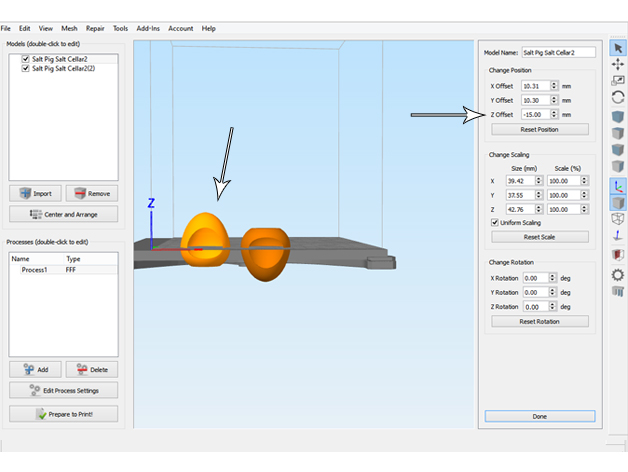This screenshot has height=472, width=628.
Task: Toggle the coordinate axes display icon
Action: (x=618, y=185)
